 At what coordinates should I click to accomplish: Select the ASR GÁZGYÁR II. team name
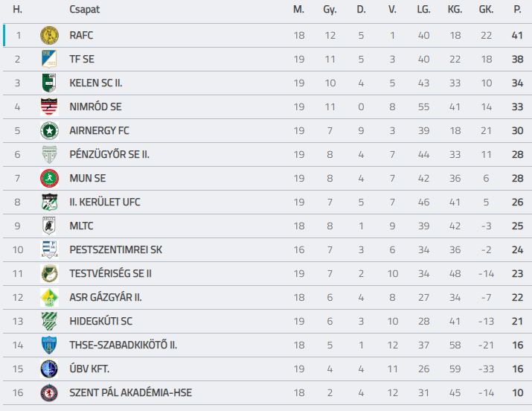coord(106,297)
